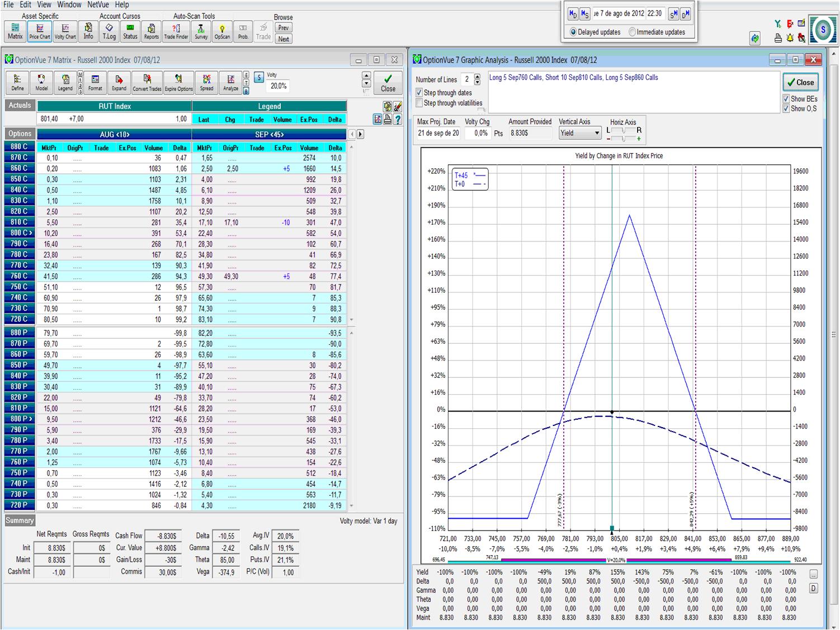Uncheck Step through dates checkbox
This screenshot has height=630, width=840.
(419, 93)
